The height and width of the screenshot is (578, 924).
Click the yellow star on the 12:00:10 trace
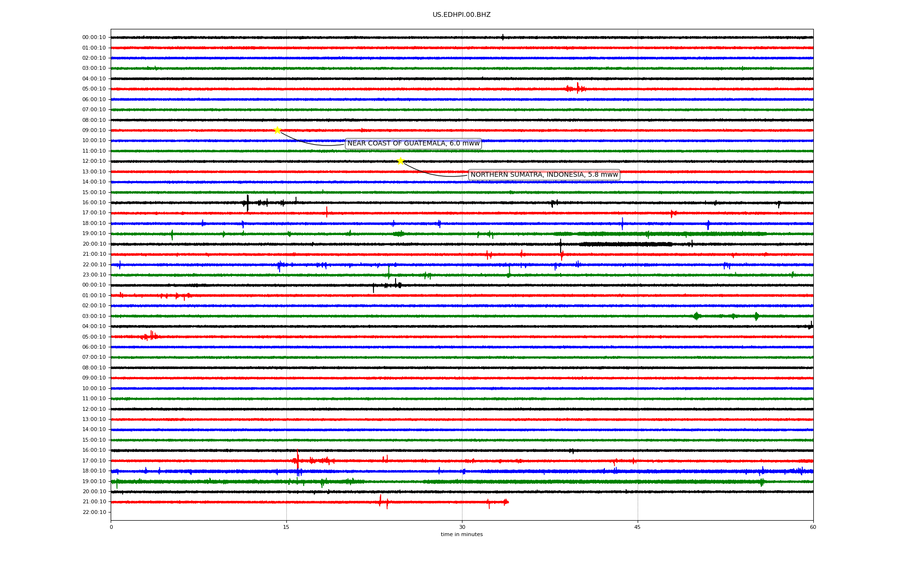400,161
